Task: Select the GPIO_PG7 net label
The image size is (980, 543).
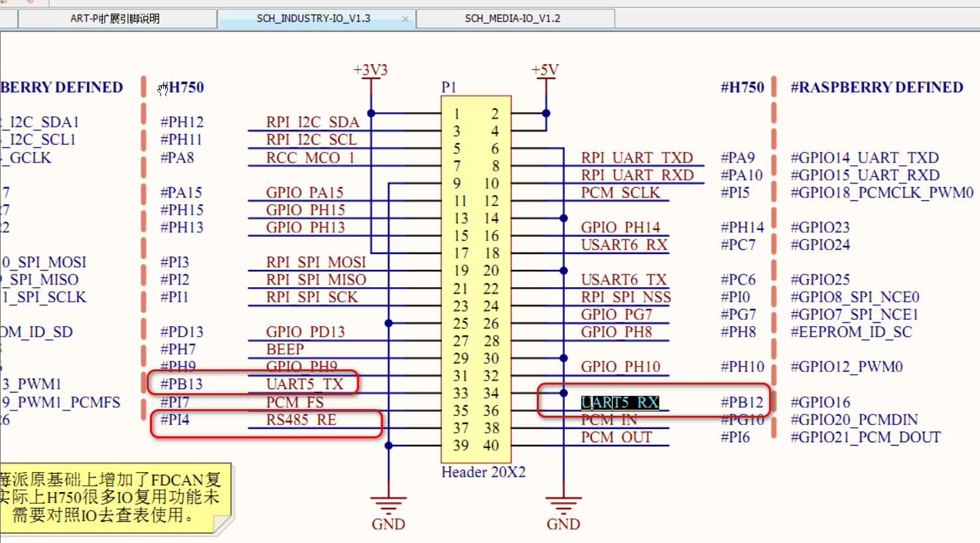Action: tap(617, 314)
